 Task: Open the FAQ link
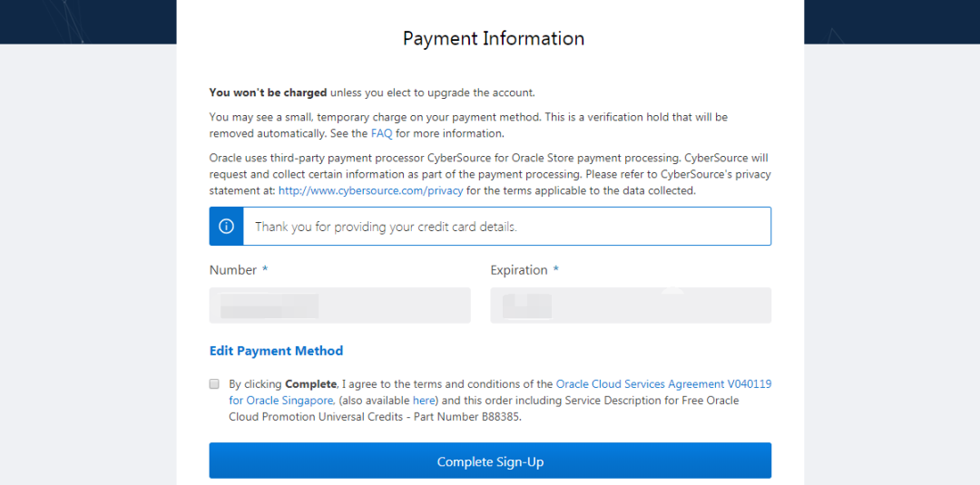click(x=381, y=133)
